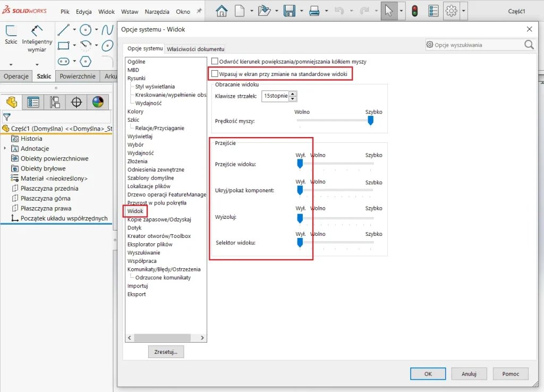Open the Edycja menu
This screenshot has width=544, height=392.
click(83, 12)
